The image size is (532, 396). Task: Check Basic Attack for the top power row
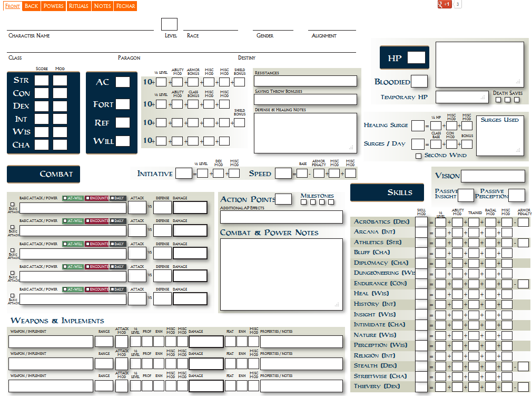(13, 204)
